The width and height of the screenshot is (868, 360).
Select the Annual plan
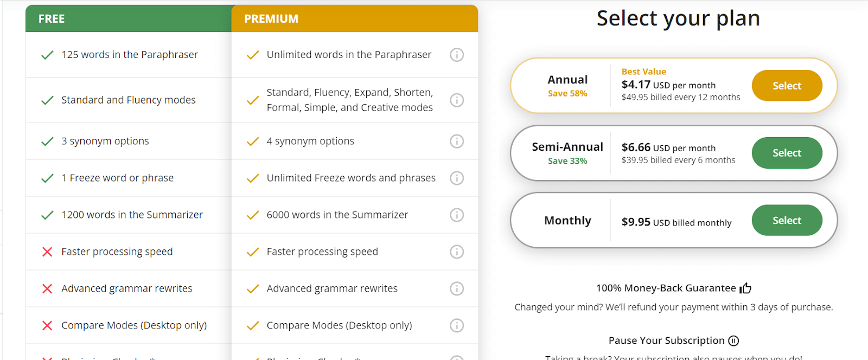tap(787, 85)
